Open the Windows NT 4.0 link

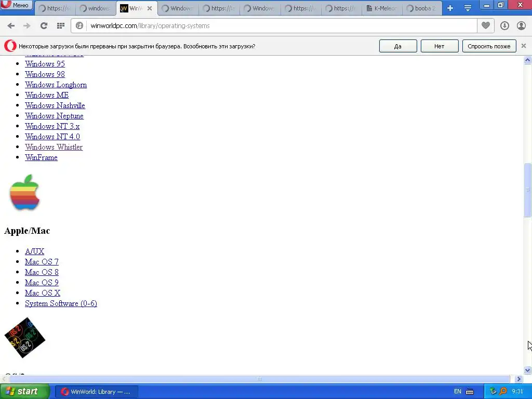[52, 137]
